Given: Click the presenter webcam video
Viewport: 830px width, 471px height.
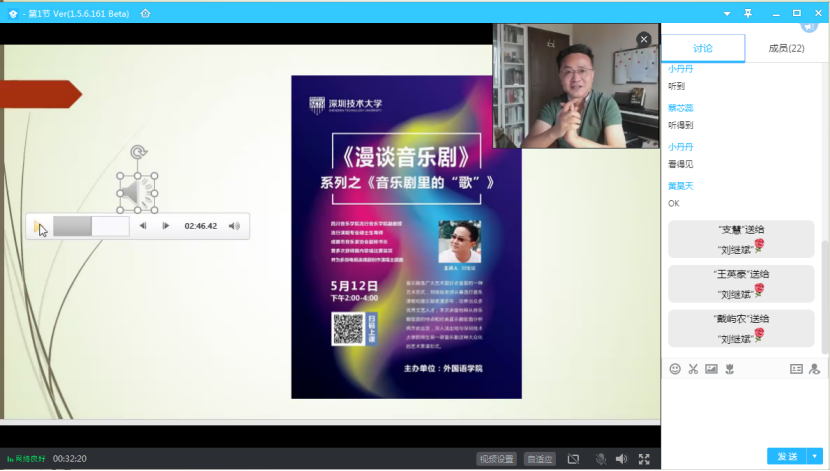Looking at the screenshot, I should [576, 86].
